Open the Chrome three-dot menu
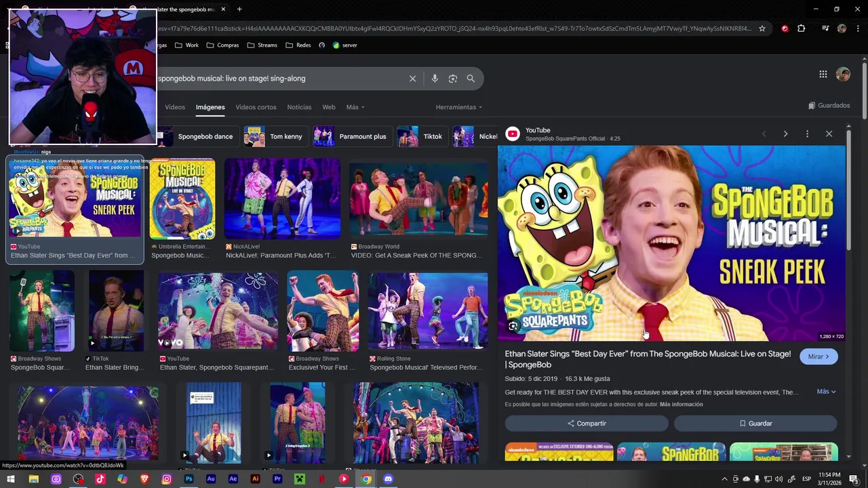 pos(858,28)
